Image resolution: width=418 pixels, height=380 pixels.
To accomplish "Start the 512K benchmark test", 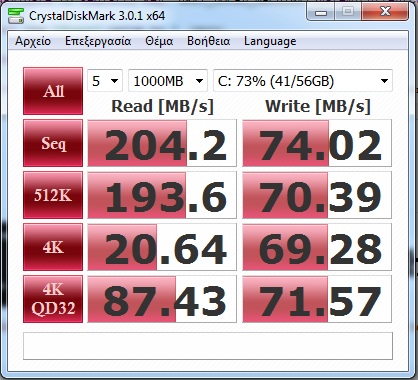I will [x=53, y=195].
